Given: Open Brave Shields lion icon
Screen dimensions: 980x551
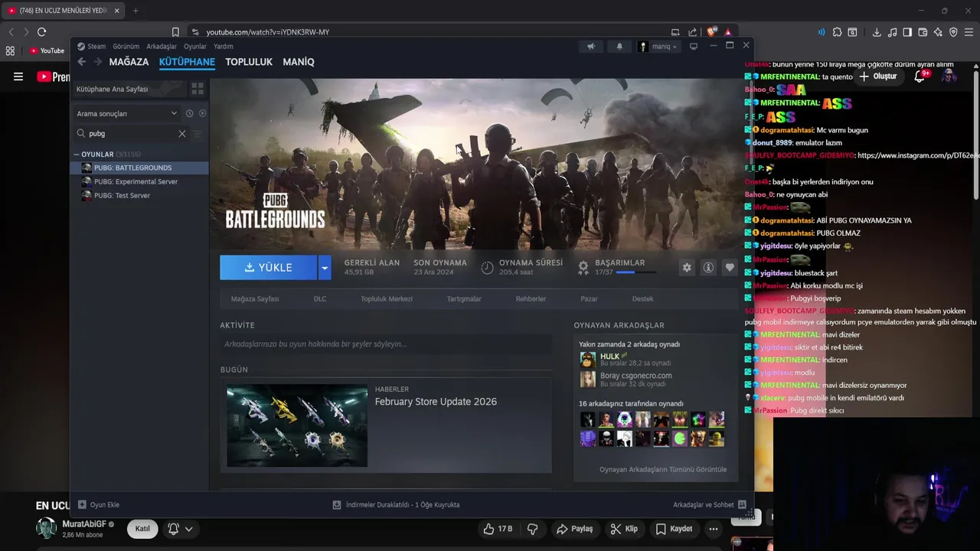Looking at the screenshot, I should point(712,32).
